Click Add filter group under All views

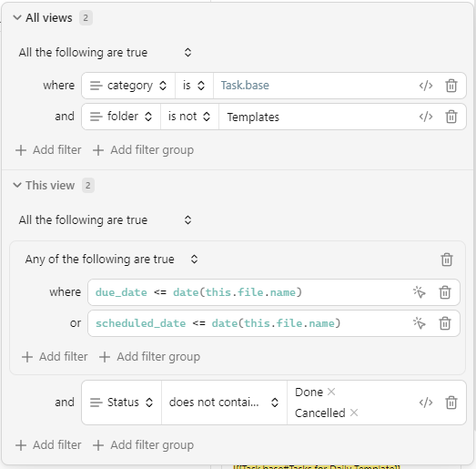tap(143, 150)
